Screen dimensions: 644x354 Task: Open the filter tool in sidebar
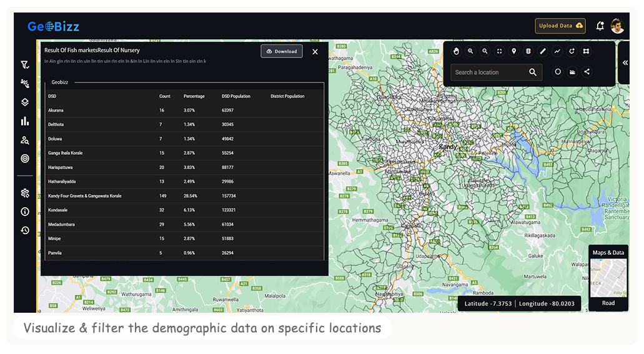point(25,65)
